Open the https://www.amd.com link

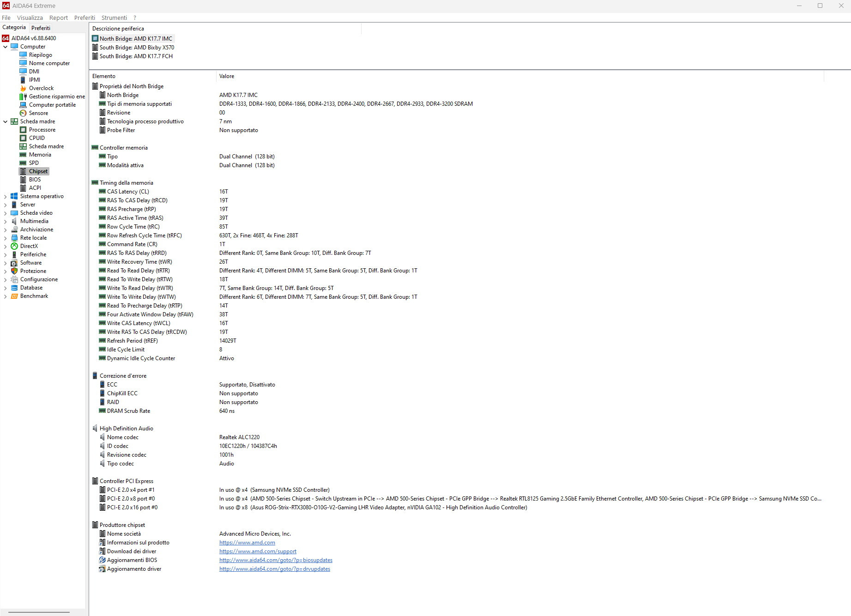247,543
